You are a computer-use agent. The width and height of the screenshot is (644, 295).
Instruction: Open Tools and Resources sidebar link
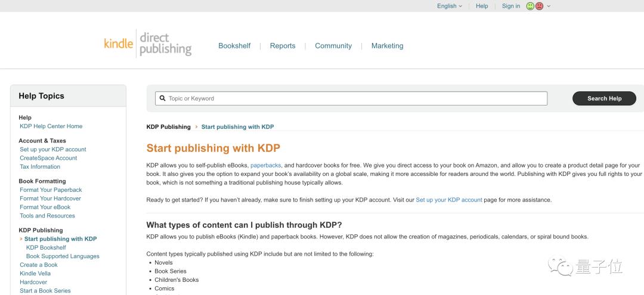[x=47, y=216]
